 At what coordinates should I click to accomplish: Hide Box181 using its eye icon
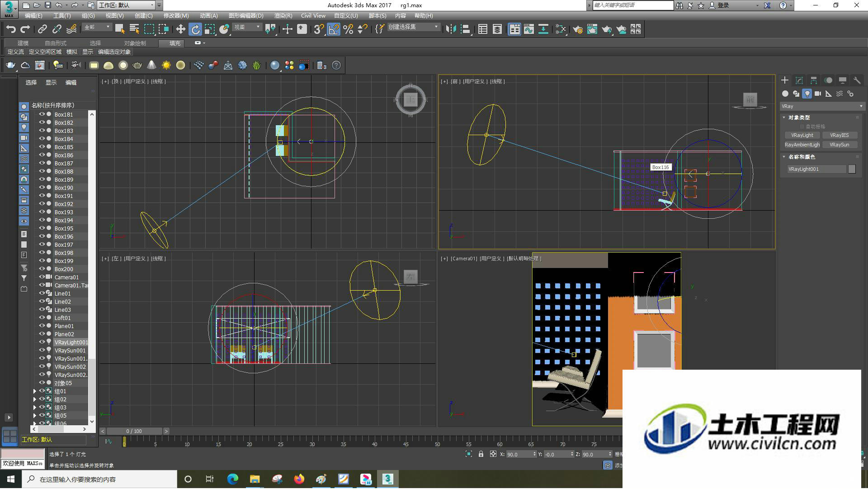[x=42, y=114]
